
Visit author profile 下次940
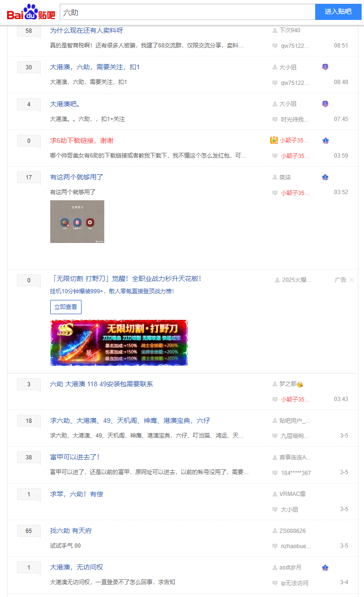[290, 30]
